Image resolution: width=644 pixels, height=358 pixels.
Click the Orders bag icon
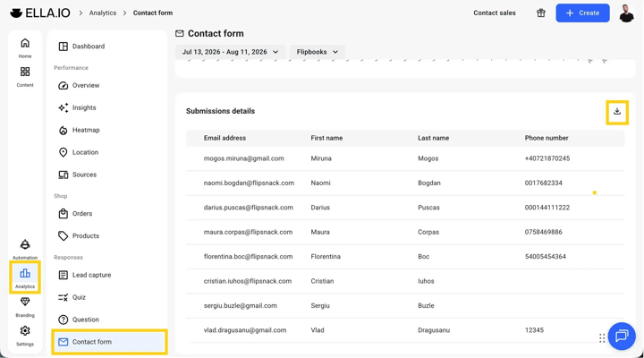pyautogui.click(x=63, y=214)
